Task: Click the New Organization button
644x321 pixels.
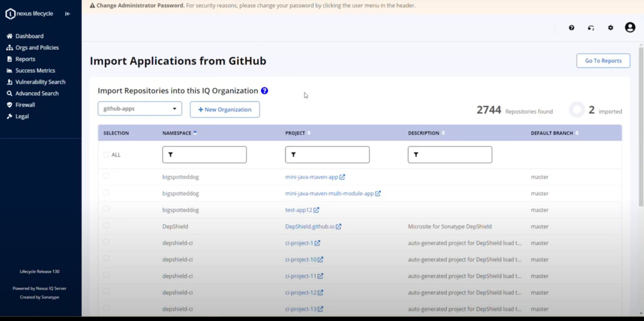Action: coord(225,110)
